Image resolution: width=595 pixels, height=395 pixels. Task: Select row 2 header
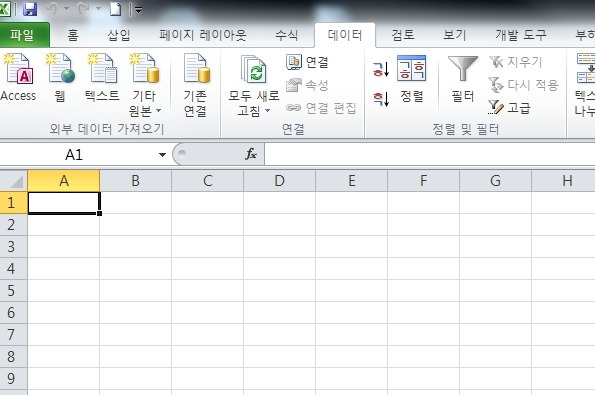point(14,225)
